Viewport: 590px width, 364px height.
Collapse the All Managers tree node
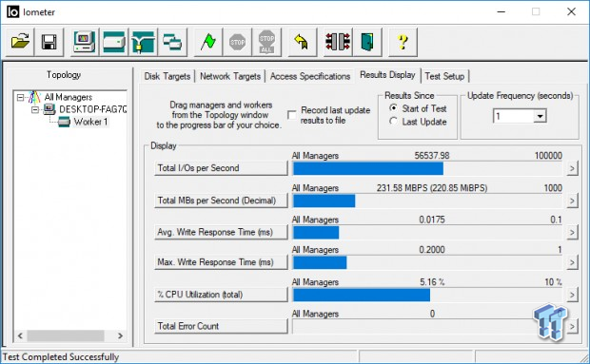(x=20, y=98)
